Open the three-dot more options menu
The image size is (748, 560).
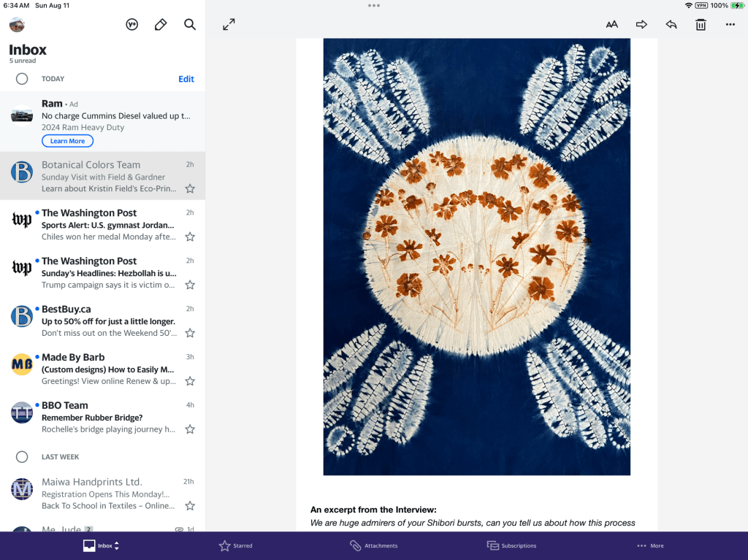point(730,25)
